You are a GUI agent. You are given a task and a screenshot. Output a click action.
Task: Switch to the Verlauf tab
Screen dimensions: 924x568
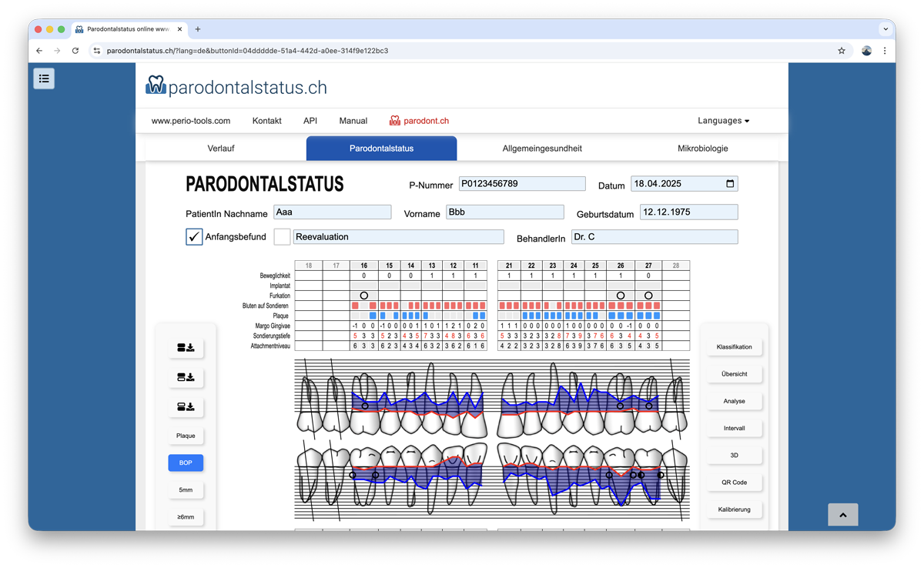coord(221,149)
